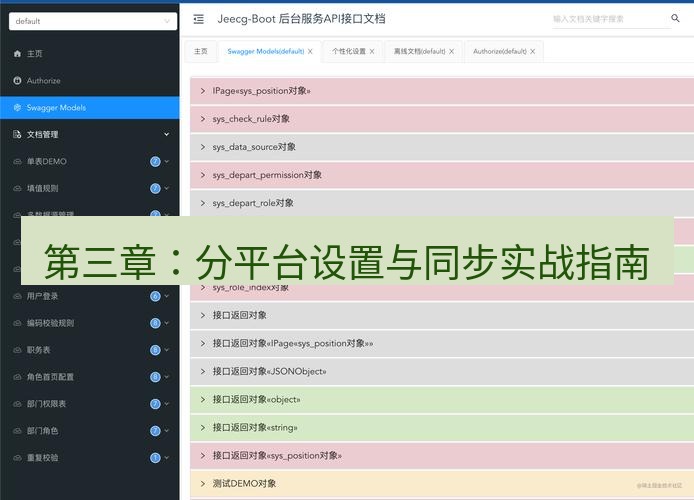
Task: Click the cloud icon beside 编码校验规则
Action: coord(17,323)
